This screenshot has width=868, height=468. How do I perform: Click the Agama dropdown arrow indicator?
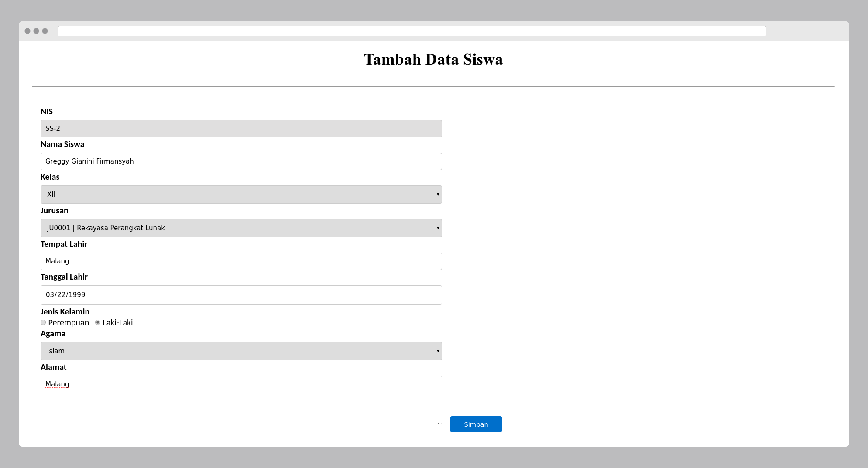tap(438, 351)
